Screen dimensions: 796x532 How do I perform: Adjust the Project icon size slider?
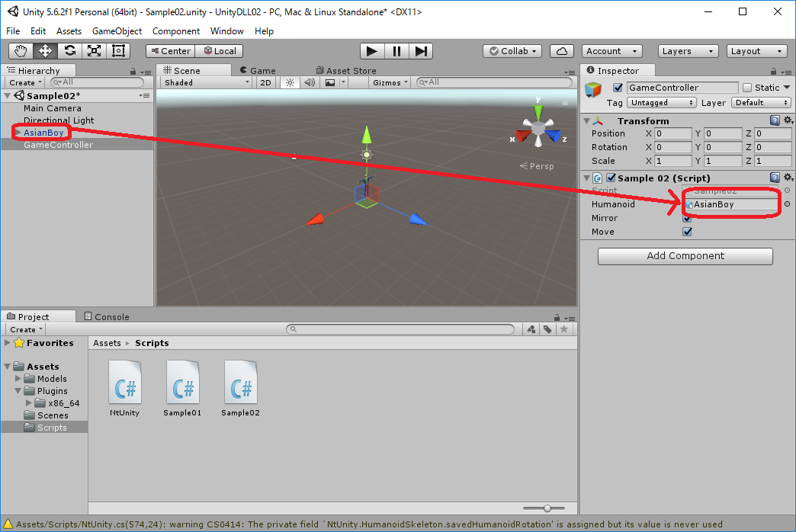coord(547,508)
